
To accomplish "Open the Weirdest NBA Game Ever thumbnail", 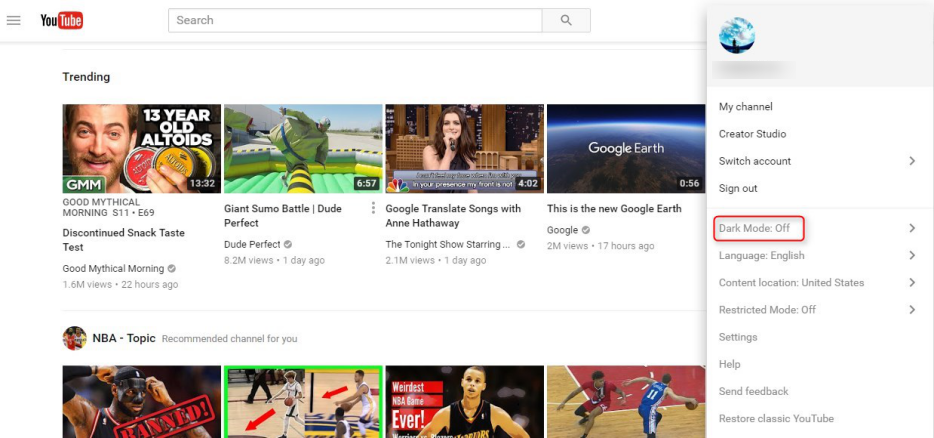I will point(465,402).
